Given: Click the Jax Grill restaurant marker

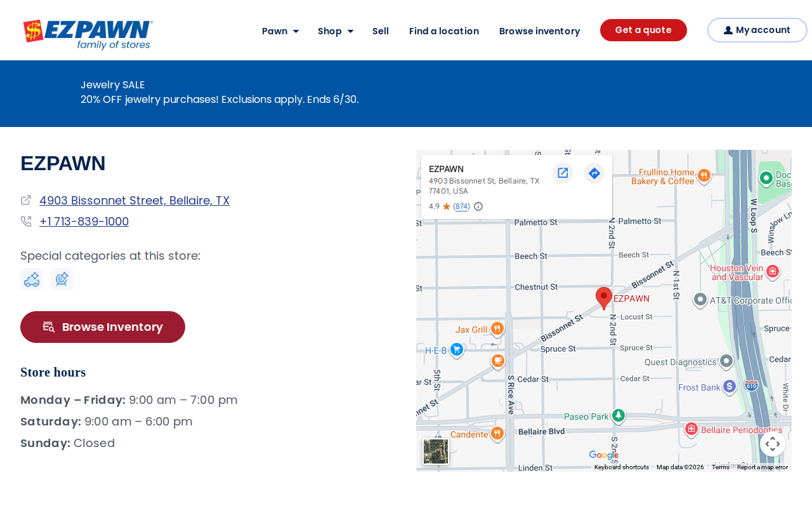Looking at the screenshot, I should click(497, 329).
